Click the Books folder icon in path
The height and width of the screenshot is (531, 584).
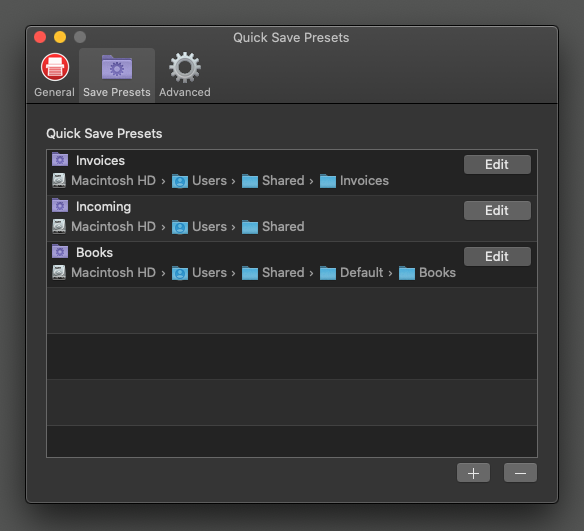407,273
